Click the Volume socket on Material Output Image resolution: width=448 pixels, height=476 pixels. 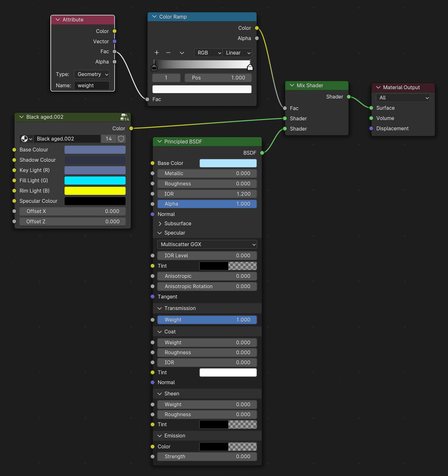point(371,118)
